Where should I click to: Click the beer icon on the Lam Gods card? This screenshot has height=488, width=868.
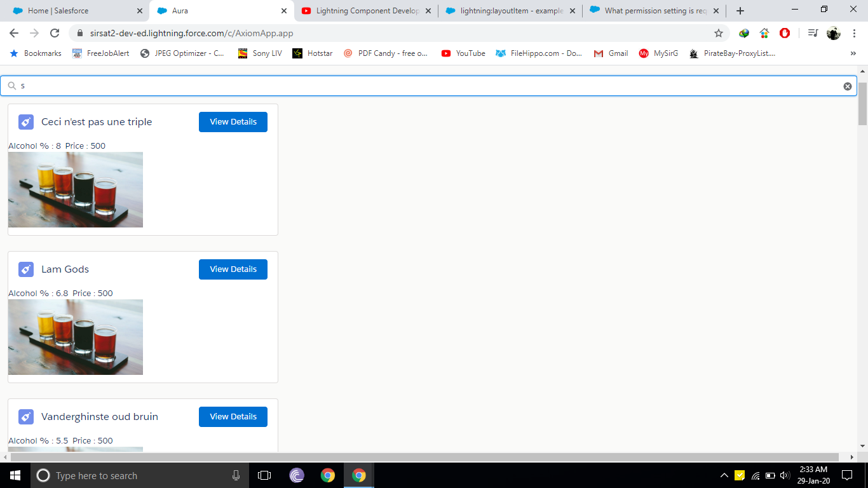coord(26,269)
